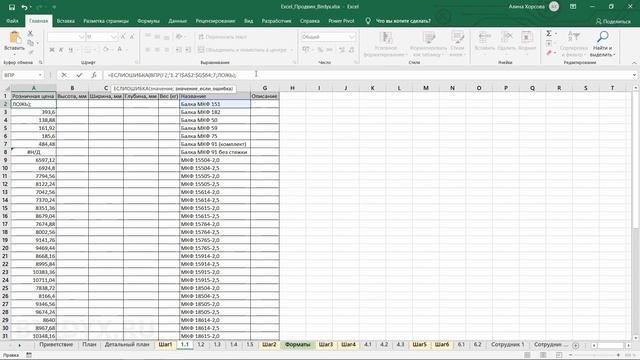Click the Cell Styles icon
640x360 pixels.
[457, 38]
